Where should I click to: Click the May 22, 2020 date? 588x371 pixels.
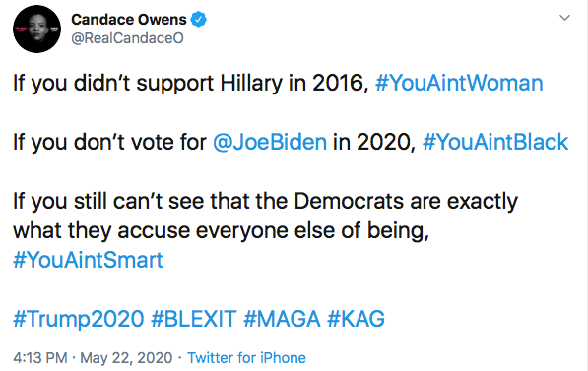tap(126, 358)
